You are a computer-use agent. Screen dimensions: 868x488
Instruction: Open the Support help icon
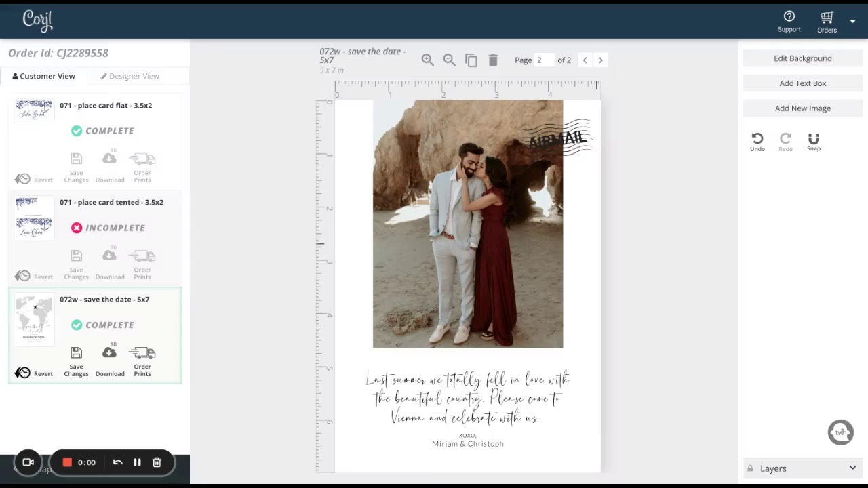pyautogui.click(x=789, y=21)
